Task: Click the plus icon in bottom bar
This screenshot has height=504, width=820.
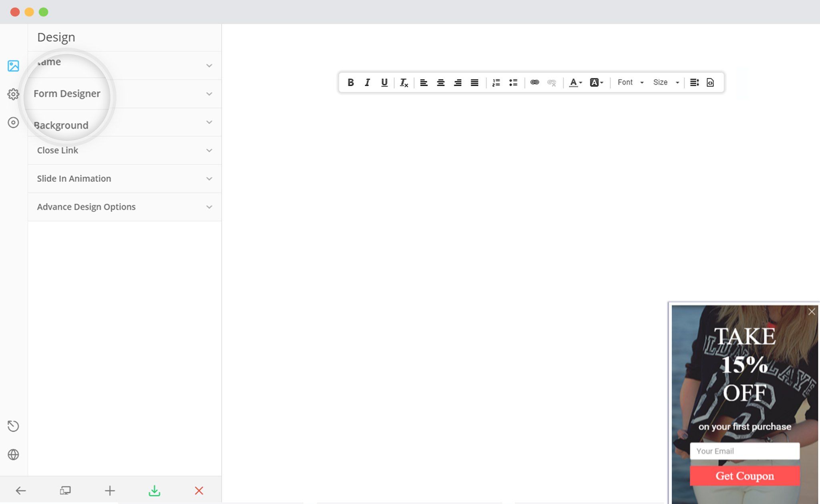Action: pos(110,490)
